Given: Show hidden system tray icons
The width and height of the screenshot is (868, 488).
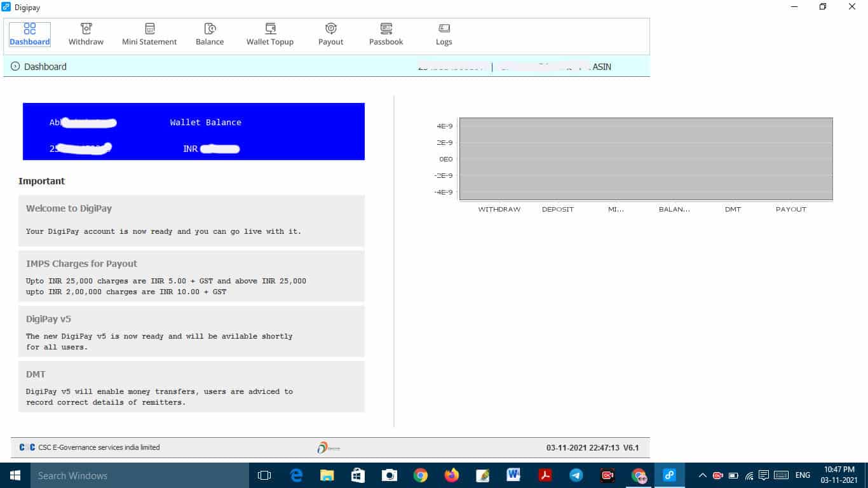Looking at the screenshot, I should (x=702, y=475).
